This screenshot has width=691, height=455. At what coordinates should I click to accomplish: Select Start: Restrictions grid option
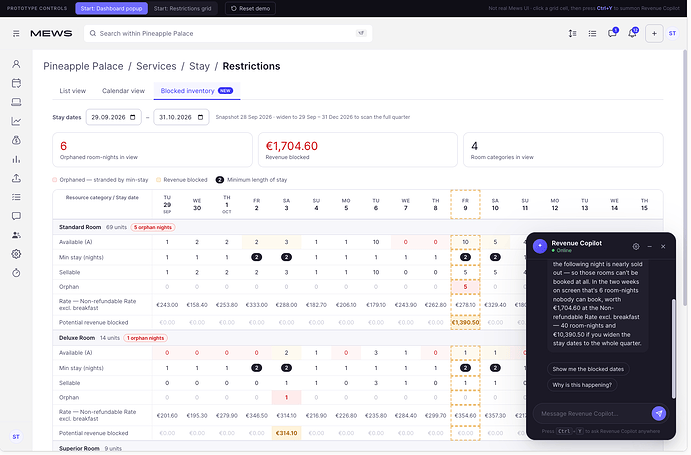pyautogui.click(x=182, y=8)
